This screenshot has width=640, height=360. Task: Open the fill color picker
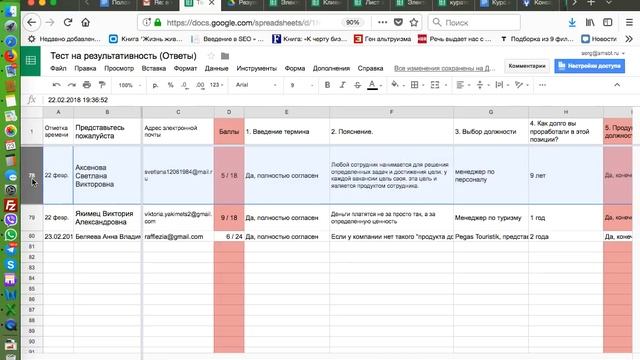[x=395, y=85]
